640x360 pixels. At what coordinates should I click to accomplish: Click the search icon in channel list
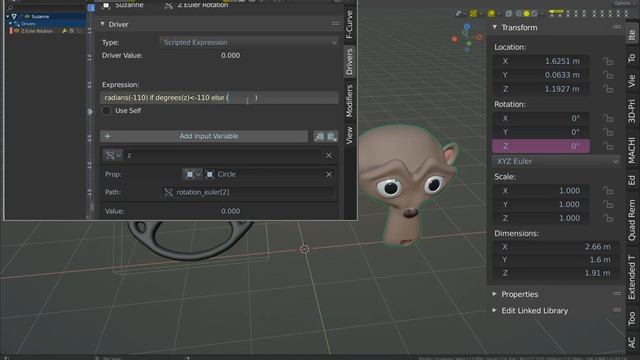[10, 8]
